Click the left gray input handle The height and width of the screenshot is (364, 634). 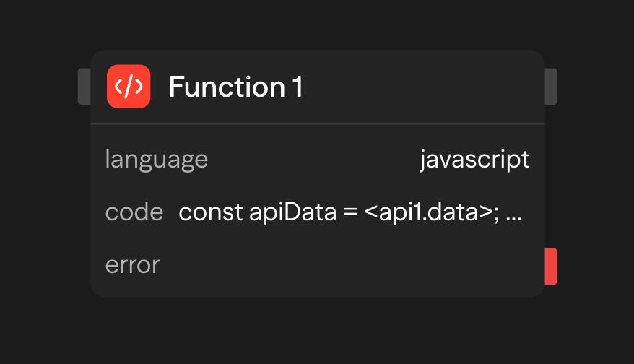point(84,87)
